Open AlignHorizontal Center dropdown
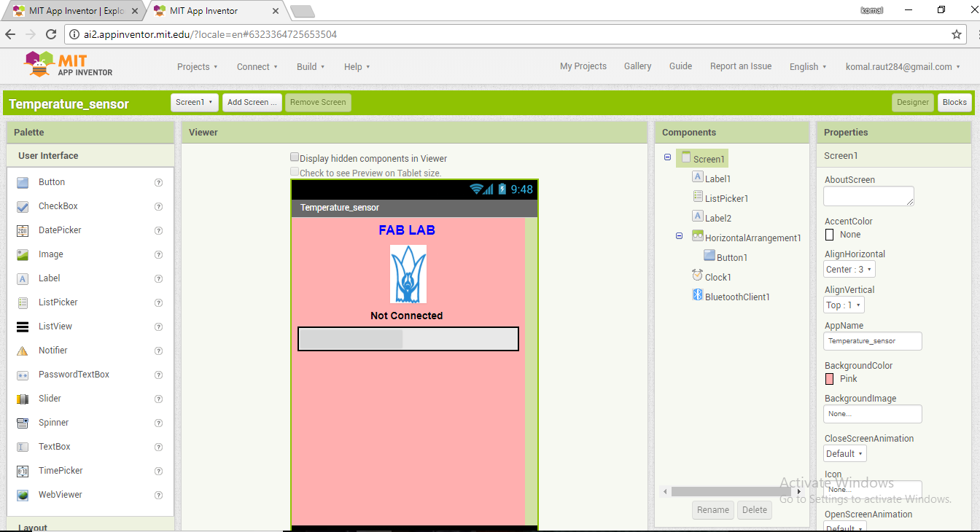Viewport: 980px width, 532px height. coord(849,269)
